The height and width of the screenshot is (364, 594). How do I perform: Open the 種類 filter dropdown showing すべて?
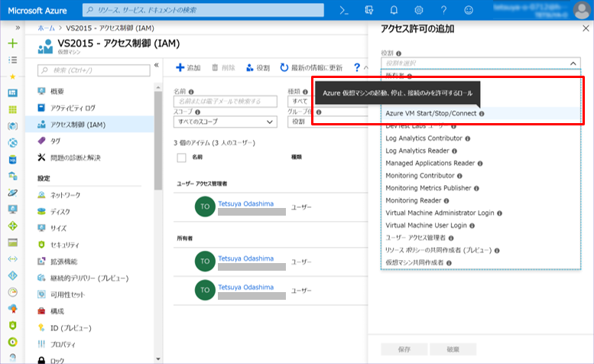[300, 102]
